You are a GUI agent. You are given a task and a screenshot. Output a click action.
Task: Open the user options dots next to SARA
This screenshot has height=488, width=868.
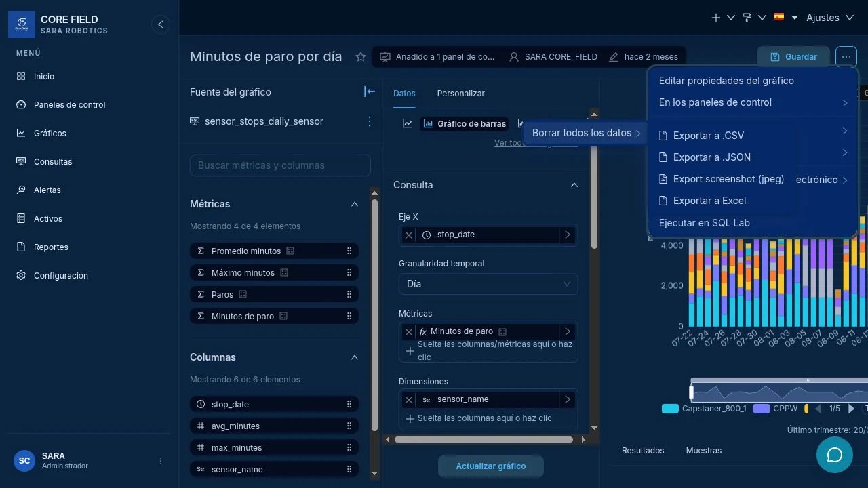tap(161, 461)
